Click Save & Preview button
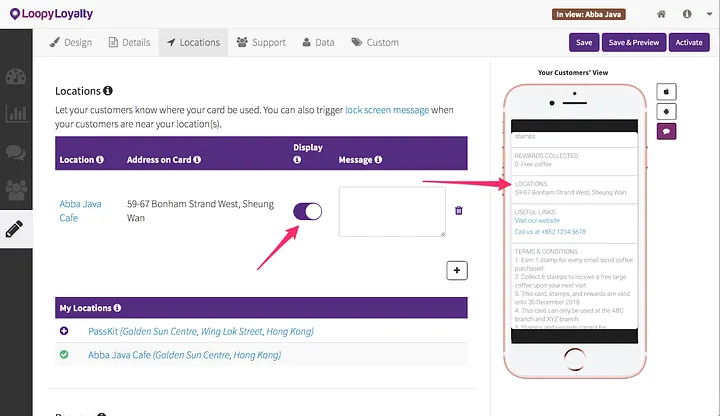This screenshot has width=720, height=416. click(634, 42)
